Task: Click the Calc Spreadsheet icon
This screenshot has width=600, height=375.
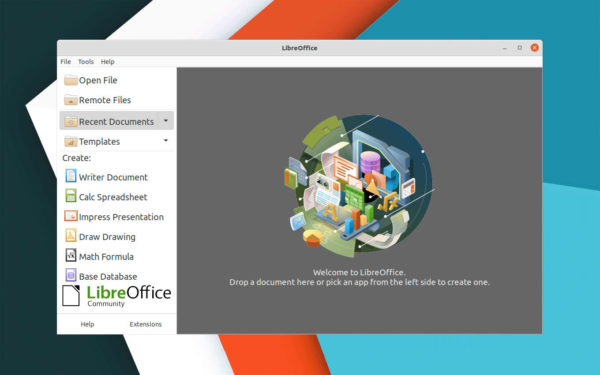Action: [x=71, y=196]
